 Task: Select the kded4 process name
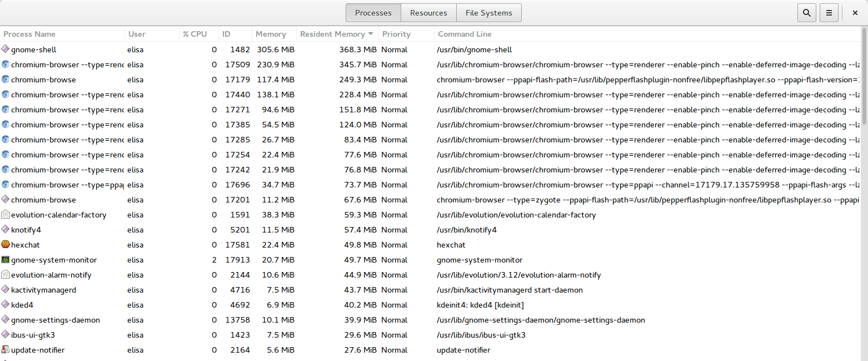[22, 305]
